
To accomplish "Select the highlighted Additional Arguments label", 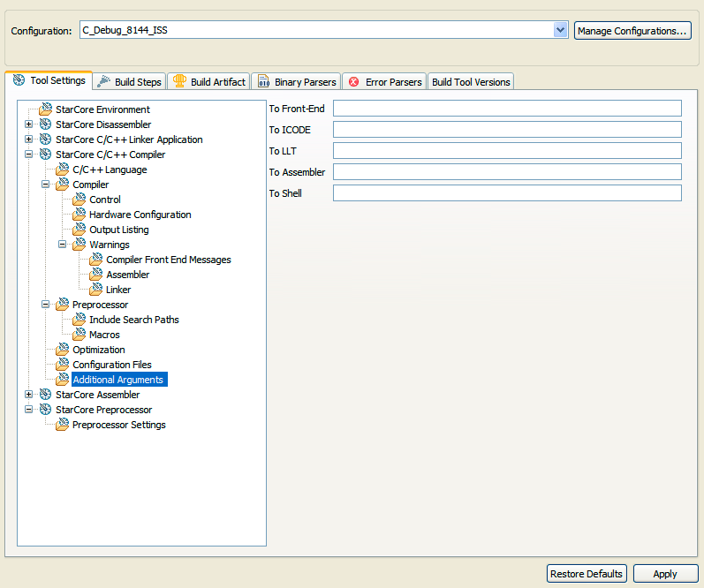I will (x=119, y=380).
